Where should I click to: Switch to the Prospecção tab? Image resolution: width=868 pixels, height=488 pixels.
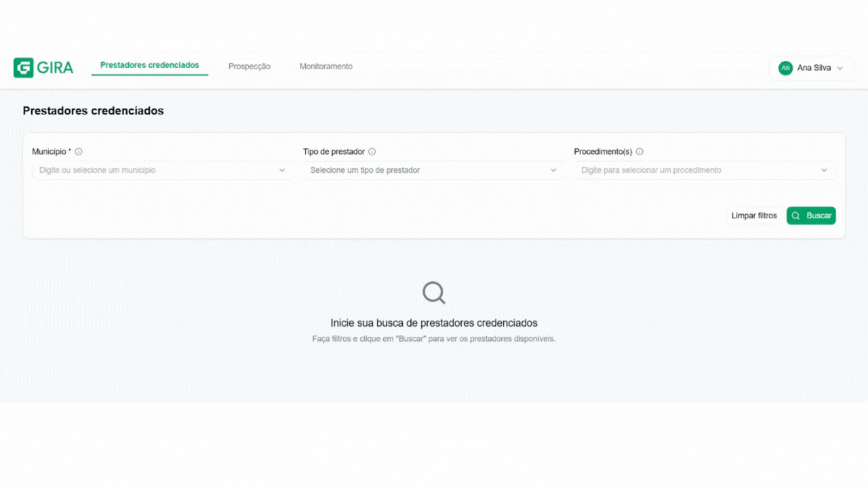coord(250,66)
